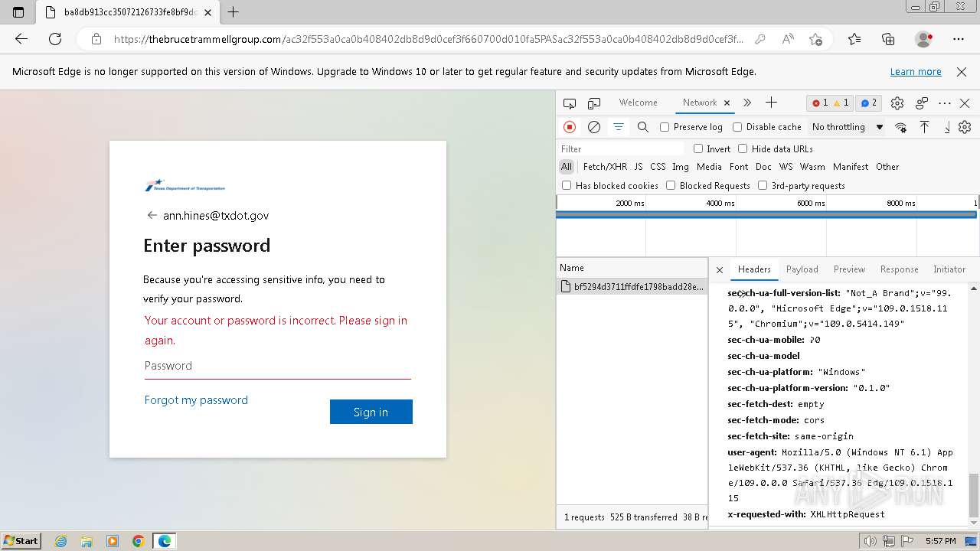Image resolution: width=980 pixels, height=551 pixels.
Task: Open a new browser tab
Action: [x=234, y=12]
